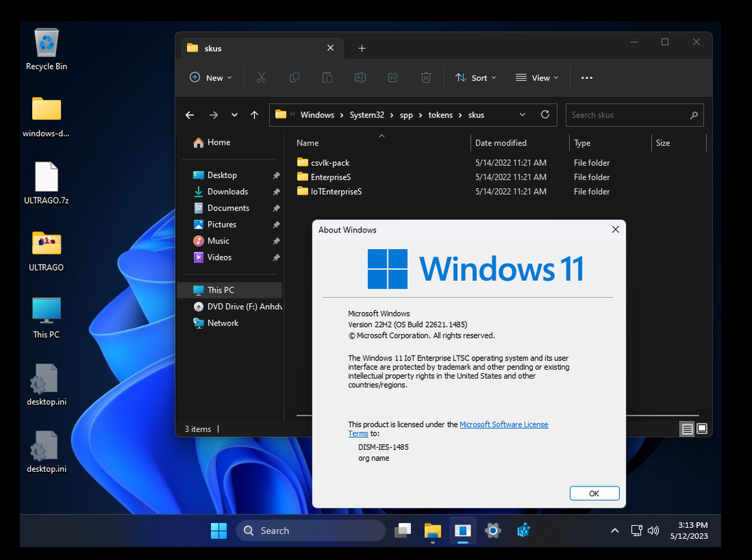
Task: Unpin Desktop from Quick access
Action: 277,176
